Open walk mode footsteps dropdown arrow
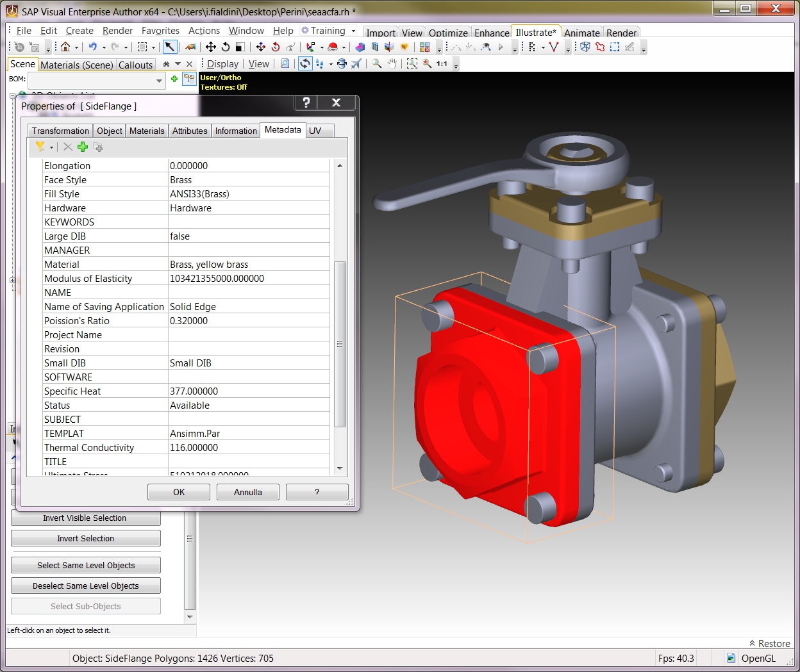Image resolution: width=800 pixels, height=672 pixels. pos(331,64)
